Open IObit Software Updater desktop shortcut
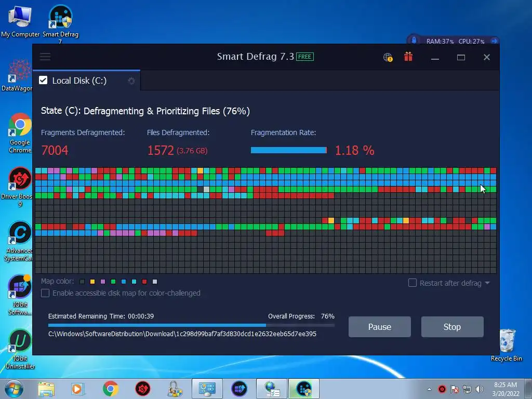532x399 pixels. click(20, 295)
